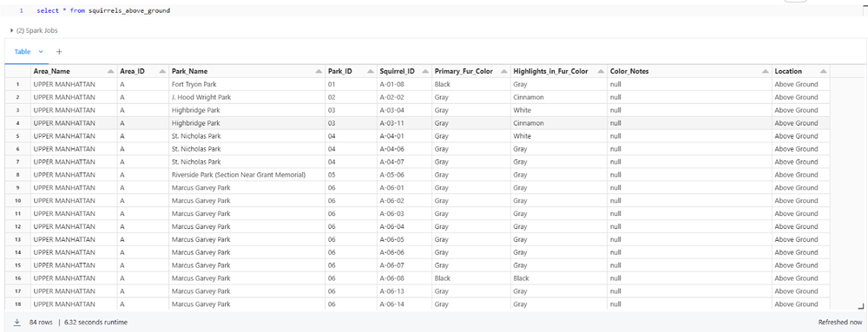Sort by the Park_ID column arrow
Viewport: 868px width, 332px height.
(369, 71)
